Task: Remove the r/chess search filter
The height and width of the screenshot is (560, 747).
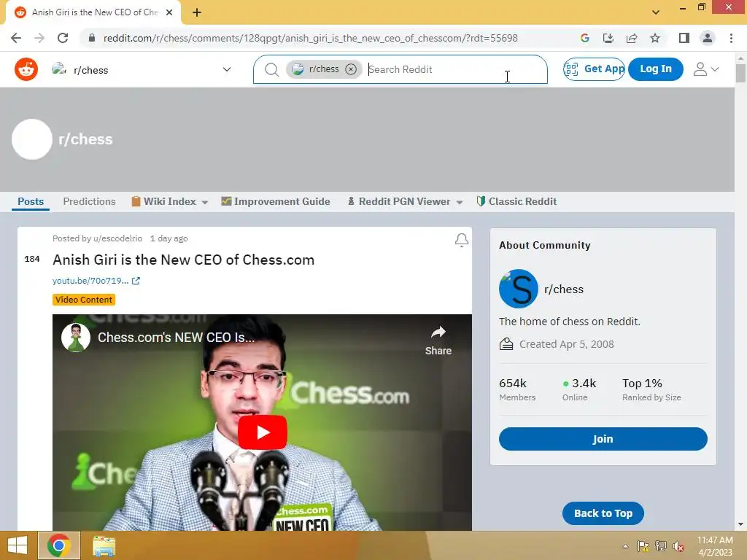Action: tap(351, 69)
